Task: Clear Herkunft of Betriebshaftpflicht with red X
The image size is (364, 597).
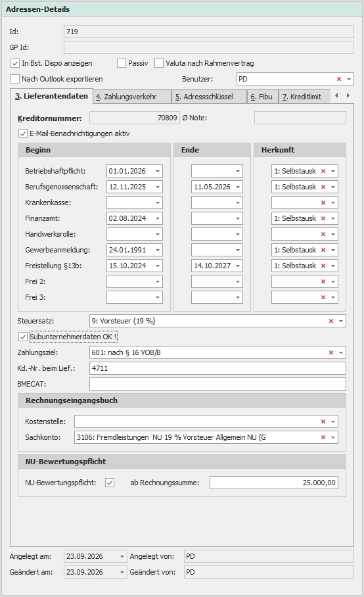Action: point(323,172)
